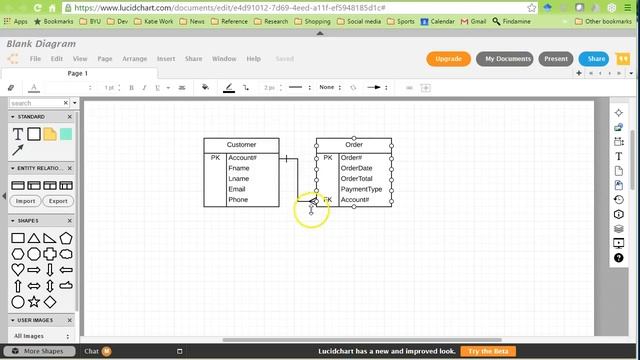Viewport: 640px width, 360px height.
Task: Open the line style dropdown
Action: tap(300, 87)
